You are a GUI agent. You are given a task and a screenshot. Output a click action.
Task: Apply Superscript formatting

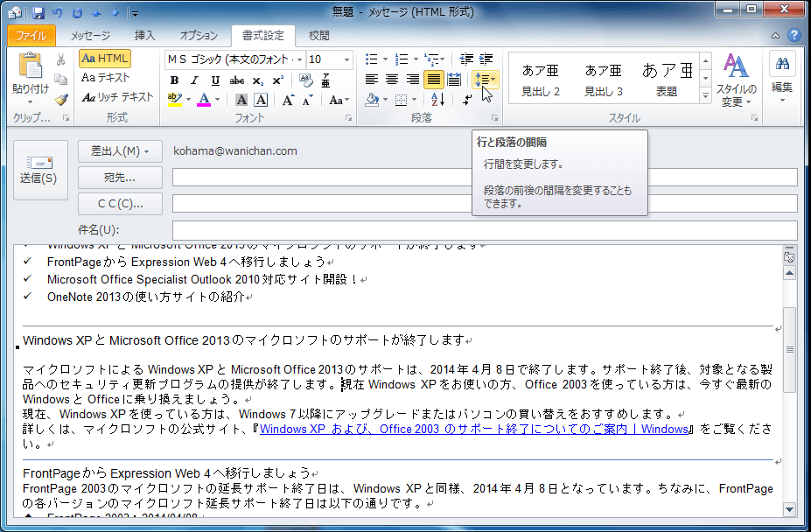pyautogui.click(x=277, y=80)
